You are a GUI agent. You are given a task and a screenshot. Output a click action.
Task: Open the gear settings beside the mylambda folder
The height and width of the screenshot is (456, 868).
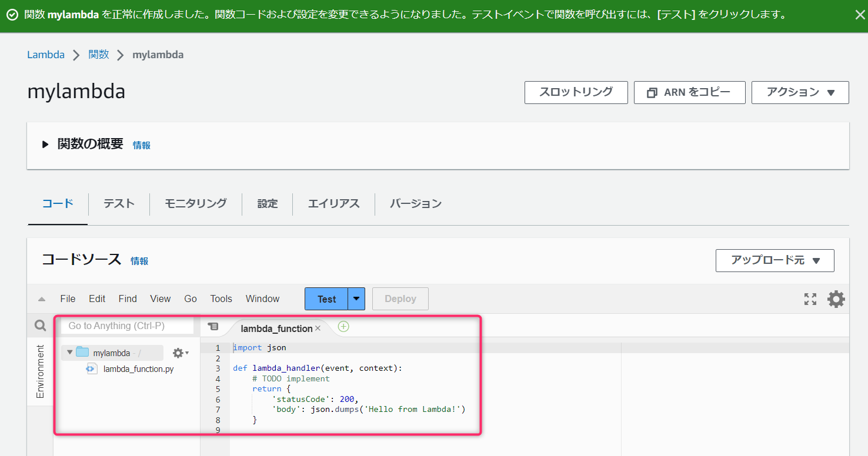(178, 352)
